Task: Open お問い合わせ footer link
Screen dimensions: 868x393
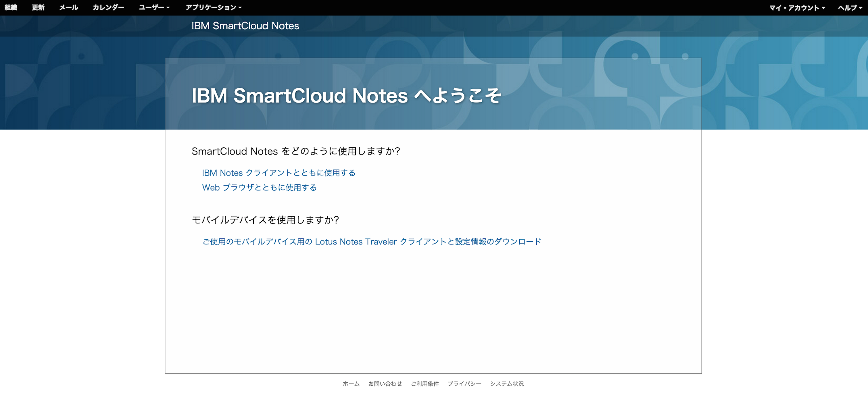Action: coord(385,384)
